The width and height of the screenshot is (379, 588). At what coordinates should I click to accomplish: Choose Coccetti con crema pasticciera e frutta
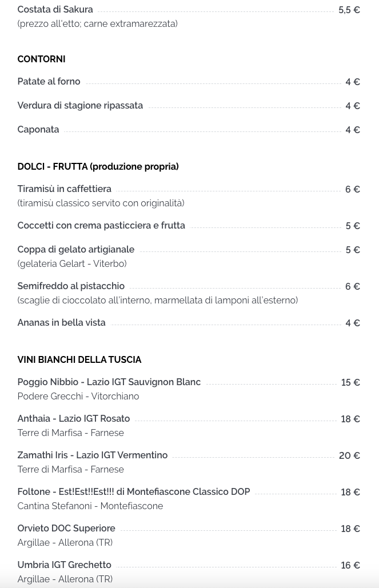[x=101, y=225]
